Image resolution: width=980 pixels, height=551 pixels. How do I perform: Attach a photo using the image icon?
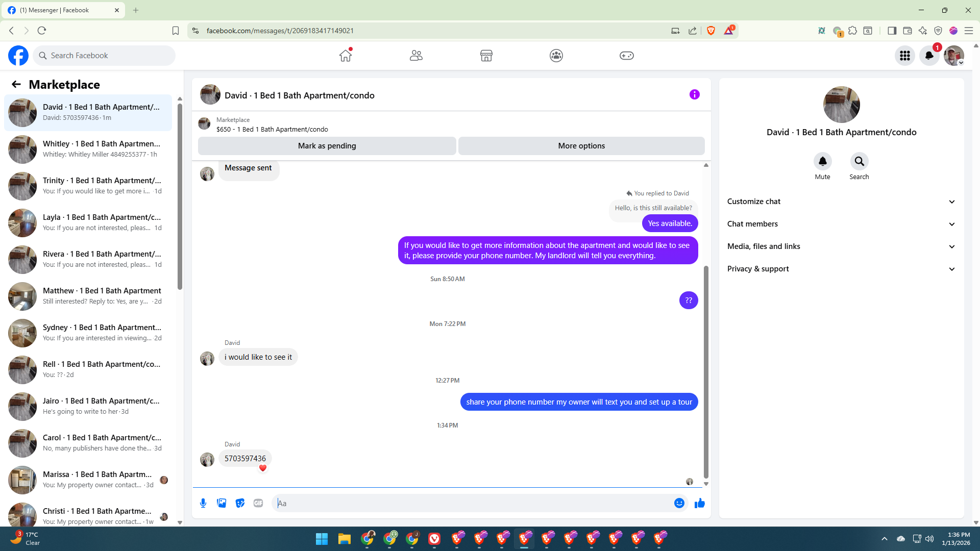point(222,503)
